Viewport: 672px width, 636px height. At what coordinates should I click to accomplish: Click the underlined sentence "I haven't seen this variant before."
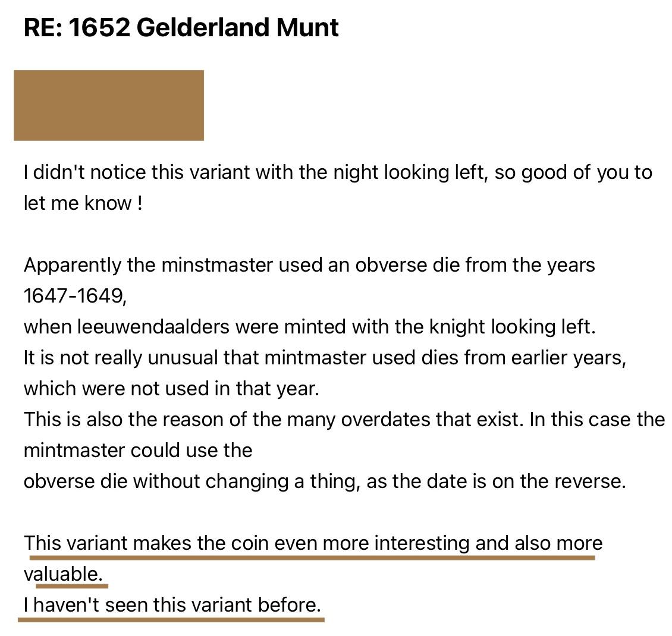pos(172,605)
